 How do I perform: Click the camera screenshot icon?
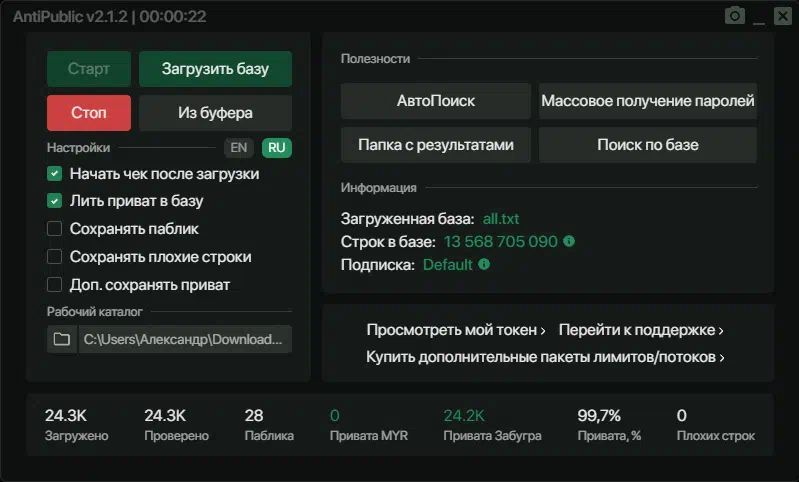pyautogui.click(x=735, y=16)
